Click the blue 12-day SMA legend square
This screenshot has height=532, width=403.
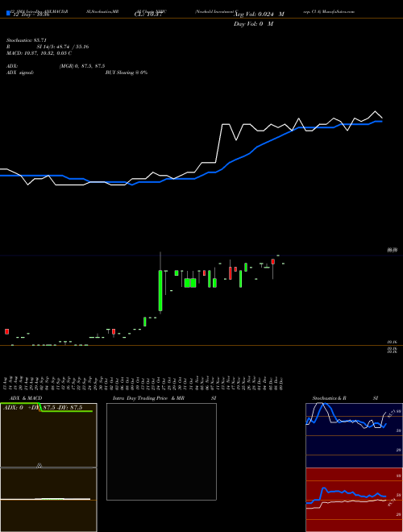click(8, 13)
